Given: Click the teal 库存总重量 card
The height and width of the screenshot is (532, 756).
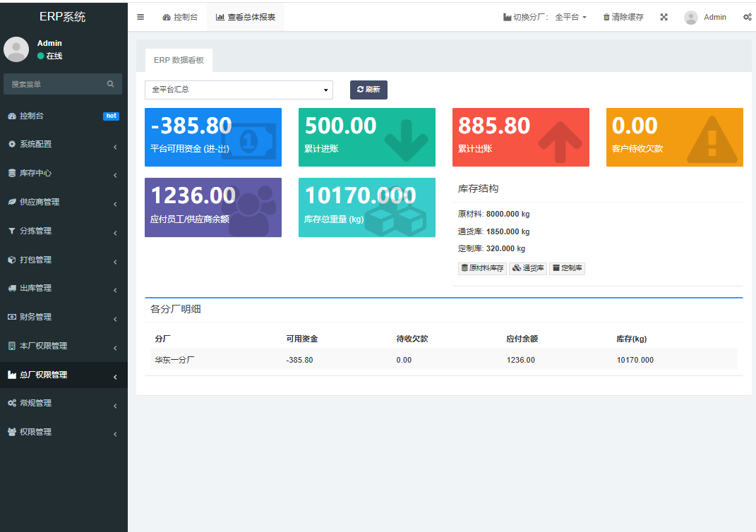Looking at the screenshot, I should click(x=367, y=207).
